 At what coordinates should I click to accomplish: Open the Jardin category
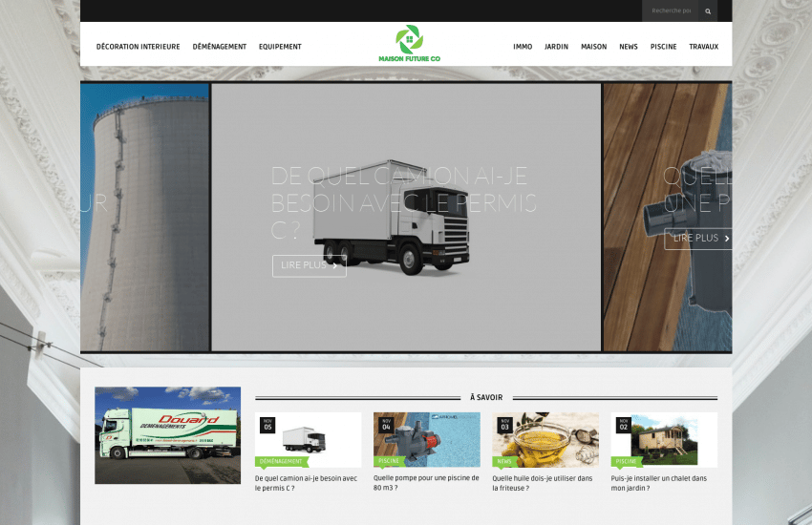[x=556, y=47]
